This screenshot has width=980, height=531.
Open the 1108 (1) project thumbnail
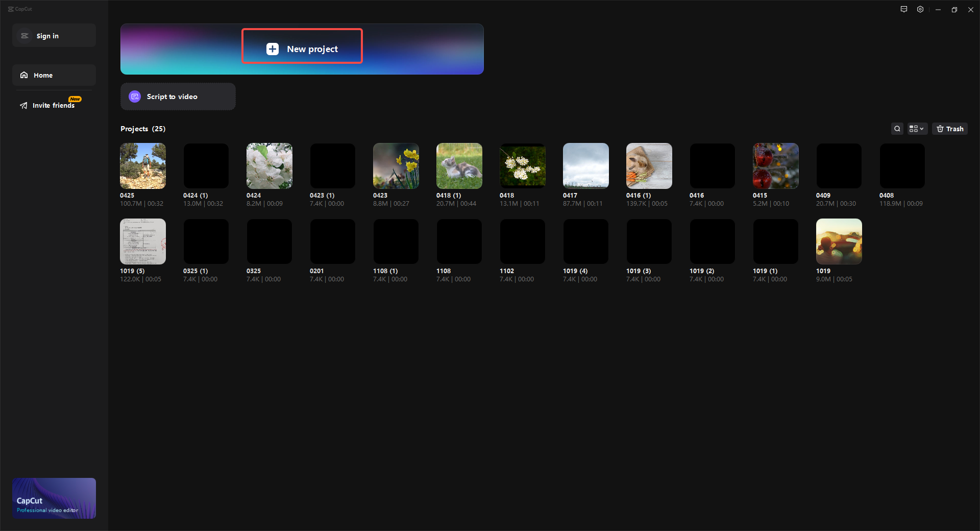click(396, 242)
